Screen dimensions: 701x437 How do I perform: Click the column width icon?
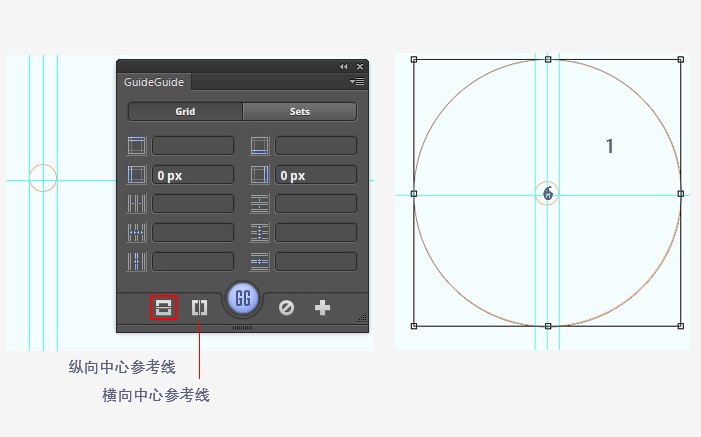pos(136,233)
